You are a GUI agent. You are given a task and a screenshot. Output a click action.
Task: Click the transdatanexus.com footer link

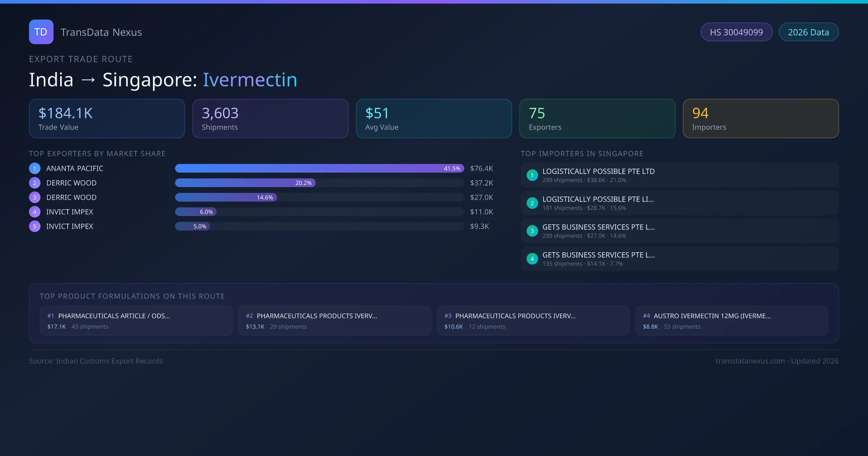(750, 361)
